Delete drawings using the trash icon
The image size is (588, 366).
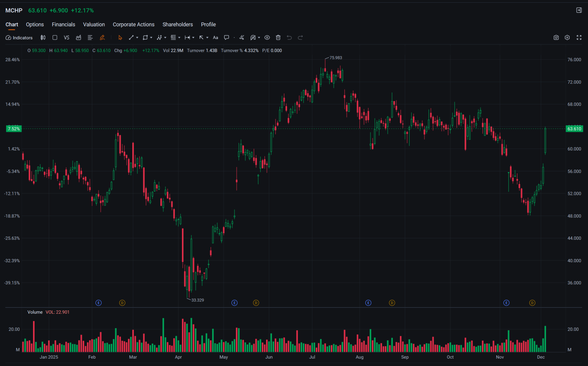(x=278, y=37)
